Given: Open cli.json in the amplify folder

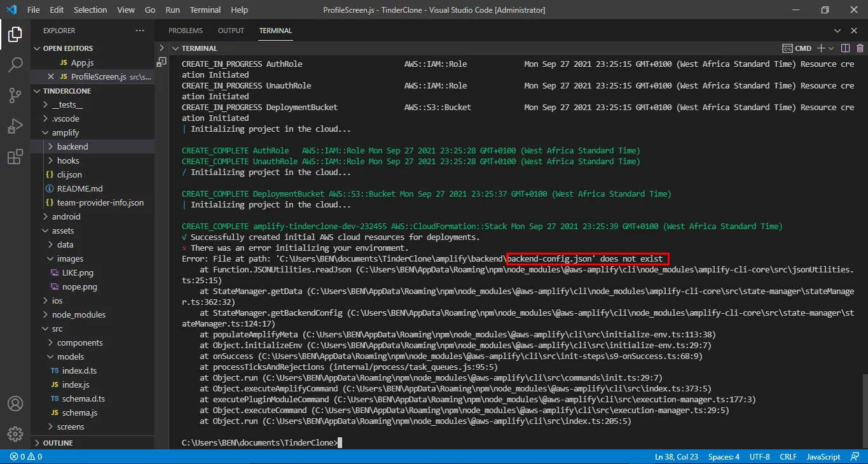Looking at the screenshot, I should tap(93, 174).
